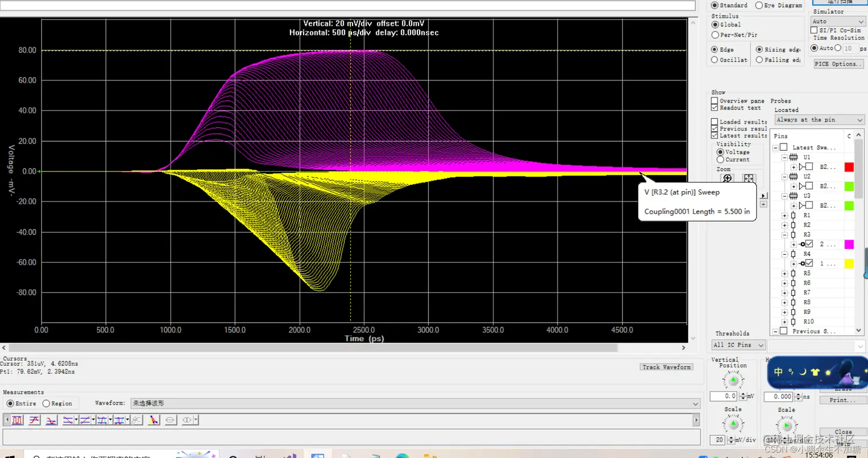Uncheck Latest results checkbox

tap(715, 135)
